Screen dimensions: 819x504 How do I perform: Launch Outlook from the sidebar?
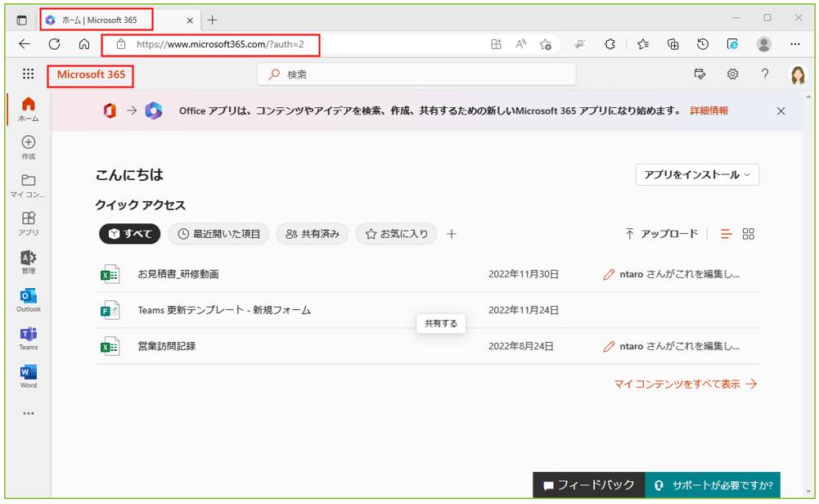pyautogui.click(x=28, y=300)
